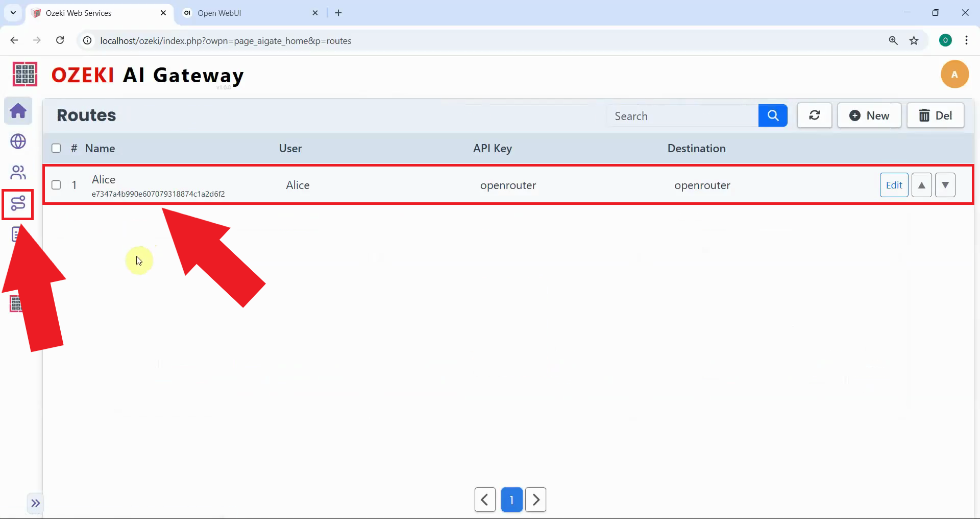Run the search with the magnifier button
Viewport: 980px width, 519px height.
[773, 115]
